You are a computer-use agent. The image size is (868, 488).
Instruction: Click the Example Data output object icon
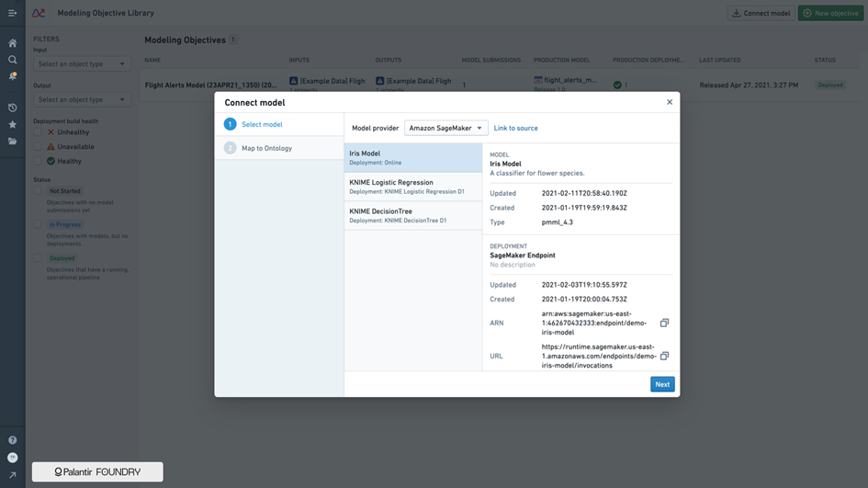click(379, 81)
